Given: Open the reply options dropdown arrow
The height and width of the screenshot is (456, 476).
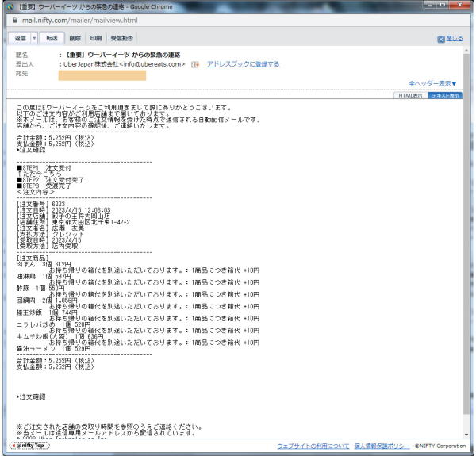Looking at the screenshot, I should coord(34,38).
